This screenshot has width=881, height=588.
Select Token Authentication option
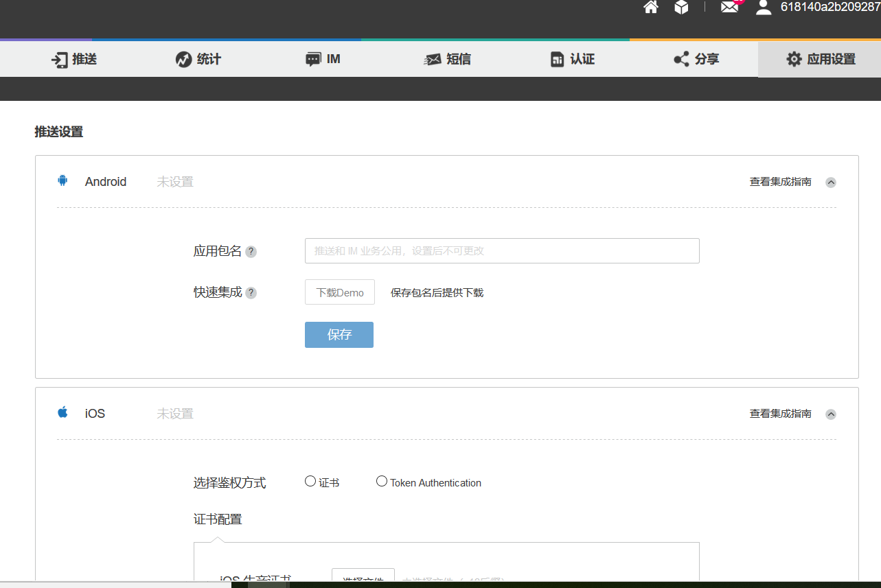click(382, 481)
